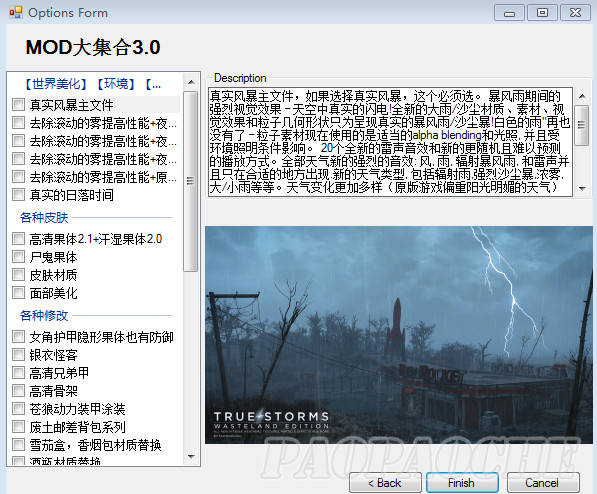597x494 pixels.
Task: Check the 去除滚动的雾提高性能+原... option
Action: click(18, 177)
